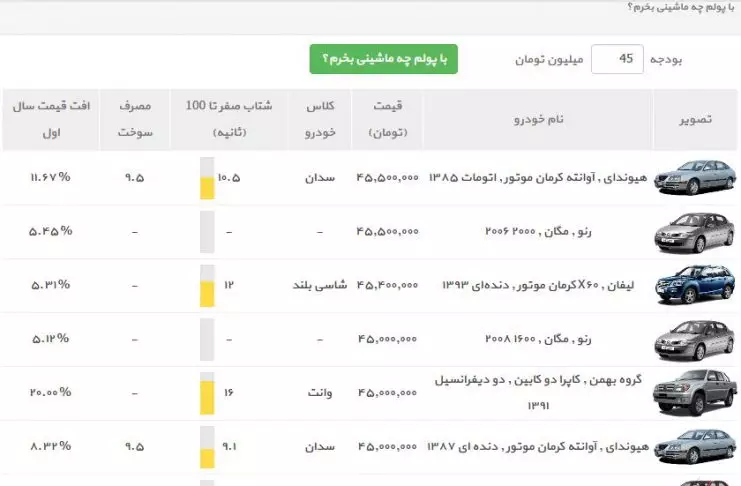Click the 'تصویر' column header
This screenshot has height=486, width=741.
695,119
